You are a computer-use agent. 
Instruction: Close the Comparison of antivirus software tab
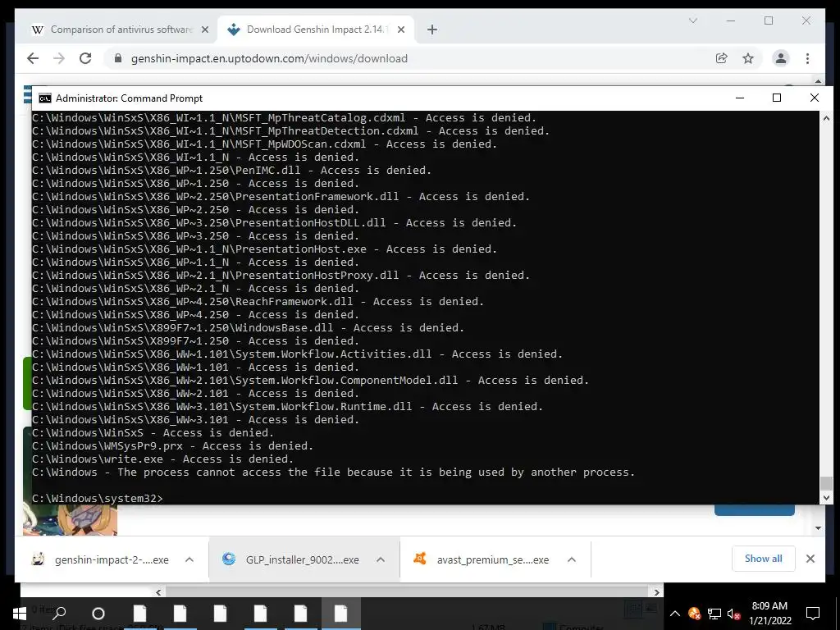click(x=204, y=30)
